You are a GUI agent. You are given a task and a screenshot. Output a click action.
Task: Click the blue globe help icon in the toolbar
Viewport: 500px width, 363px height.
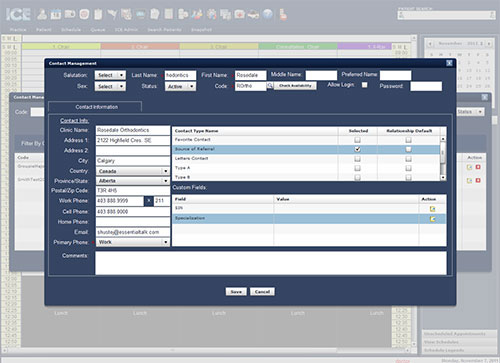click(267, 14)
